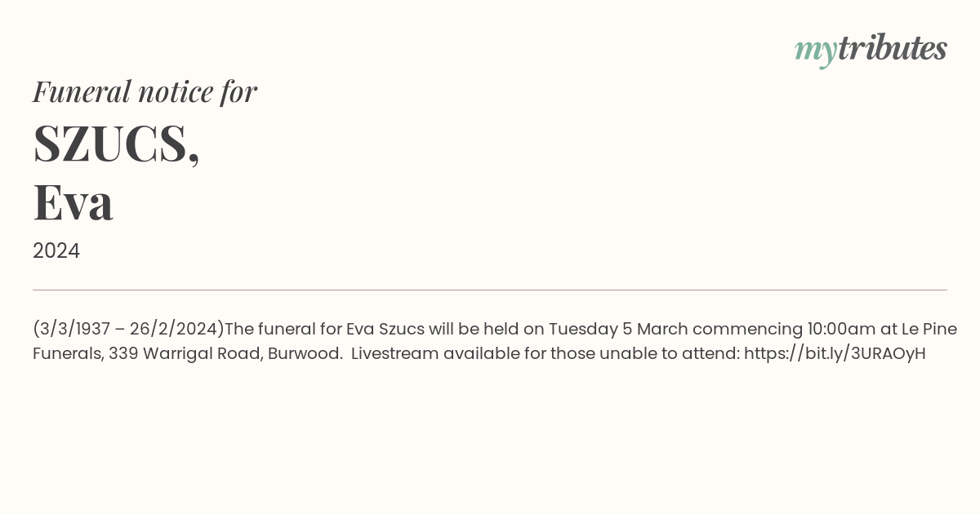Open the bit.ly livestream link
Screen dimensions: 980x514
point(835,353)
